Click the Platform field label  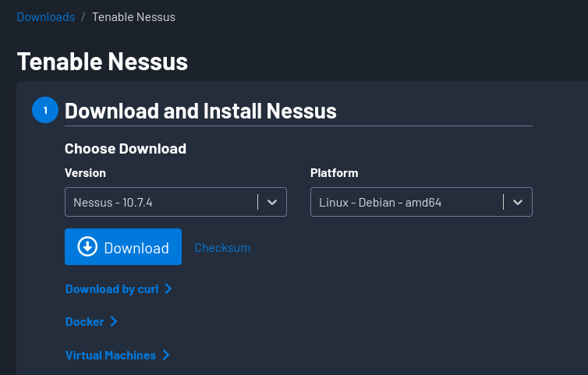334,173
